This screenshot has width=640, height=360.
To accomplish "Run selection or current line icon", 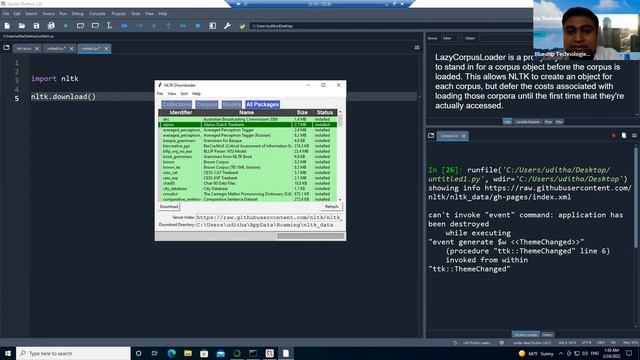I will coord(109,26).
